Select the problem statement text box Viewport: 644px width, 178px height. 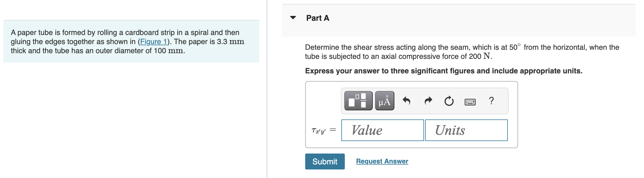131,41
